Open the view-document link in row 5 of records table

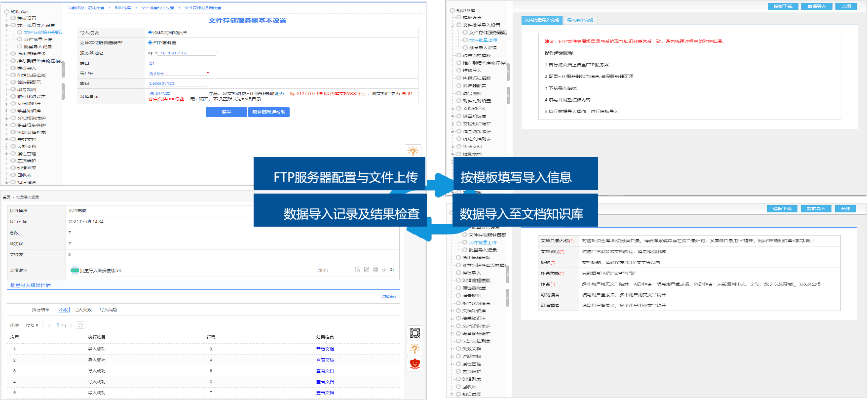(325, 393)
